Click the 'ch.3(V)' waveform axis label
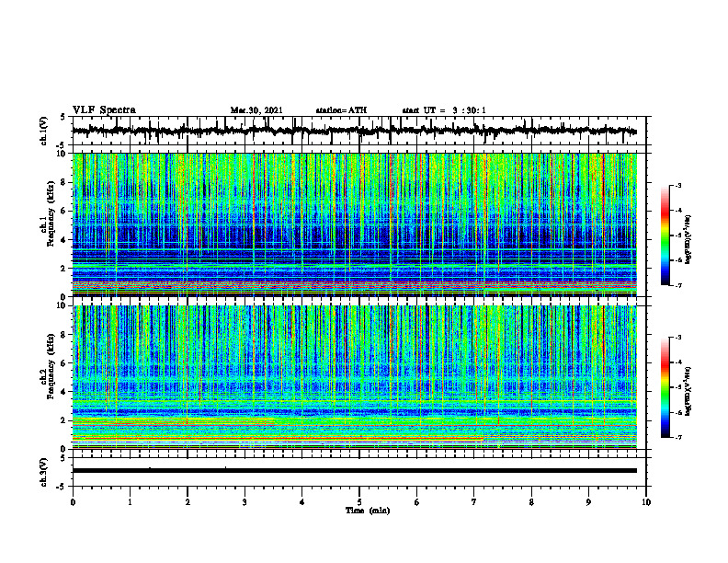Image resolution: width=728 pixels, height=563 pixels. (44, 473)
